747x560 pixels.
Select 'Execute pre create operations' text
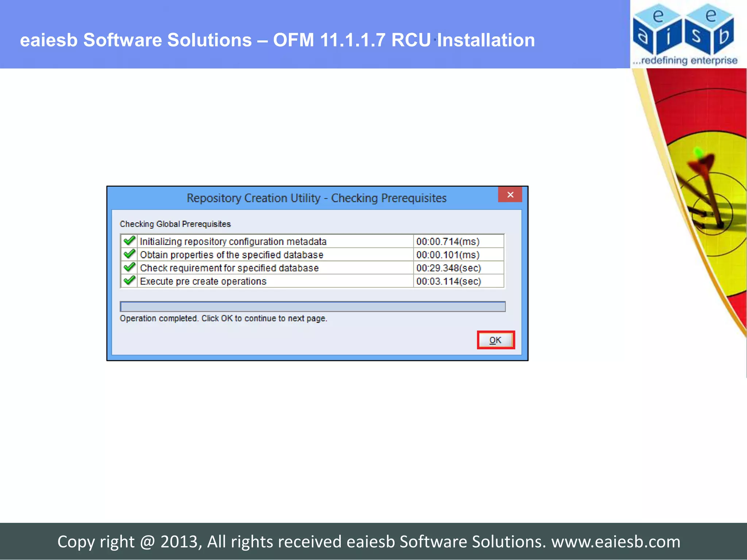click(x=203, y=281)
